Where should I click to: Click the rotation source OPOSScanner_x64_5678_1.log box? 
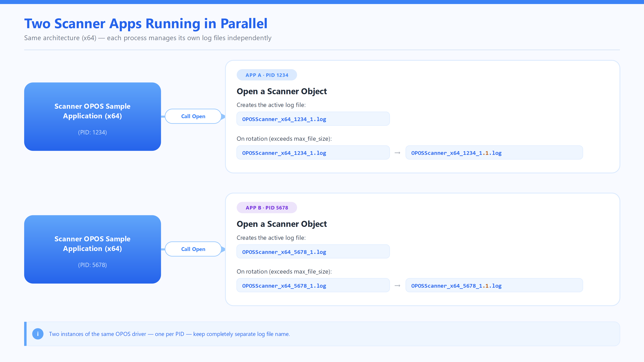click(x=313, y=285)
